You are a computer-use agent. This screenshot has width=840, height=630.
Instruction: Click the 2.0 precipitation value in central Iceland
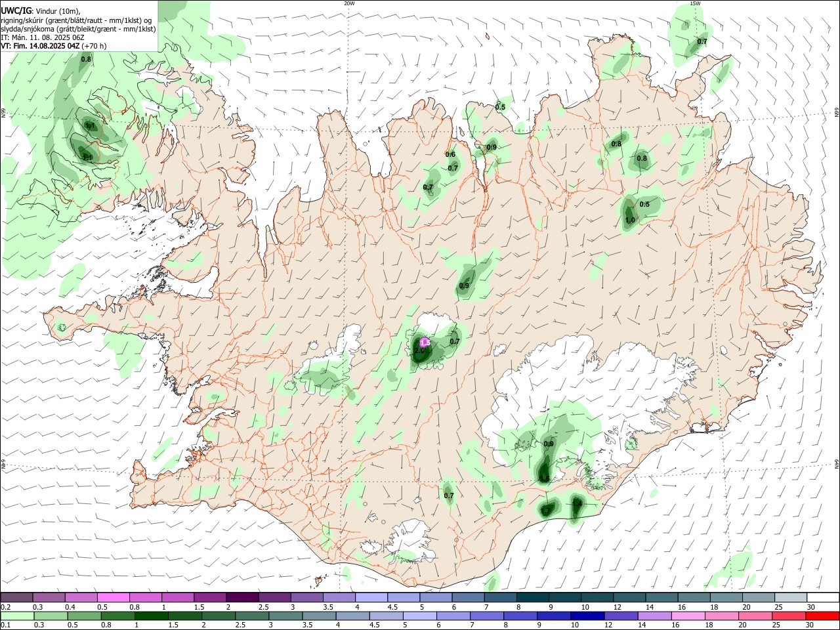tap(419, 351)
